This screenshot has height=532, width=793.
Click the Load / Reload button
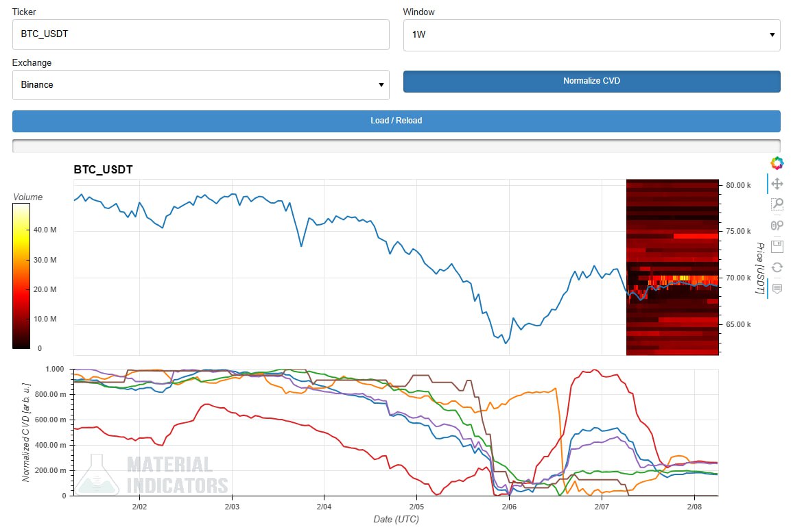pos(396,121)
